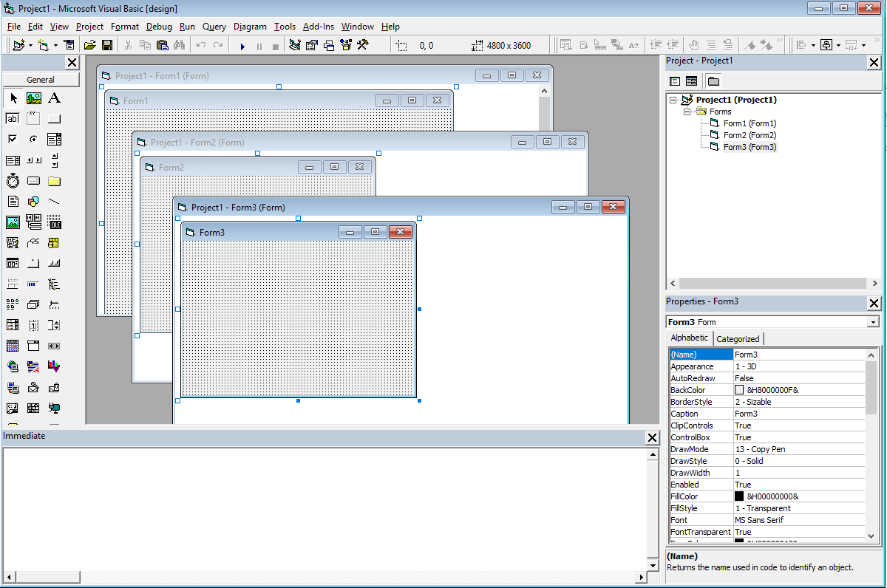
Task: Click the Add Form toolbar icon
Action: coord(42,46)
